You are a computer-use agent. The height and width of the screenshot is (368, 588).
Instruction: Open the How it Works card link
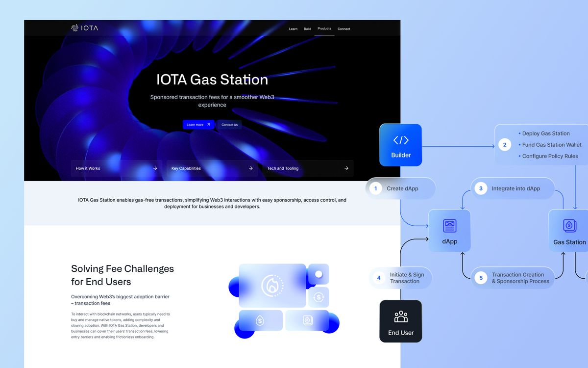[117, 168]
